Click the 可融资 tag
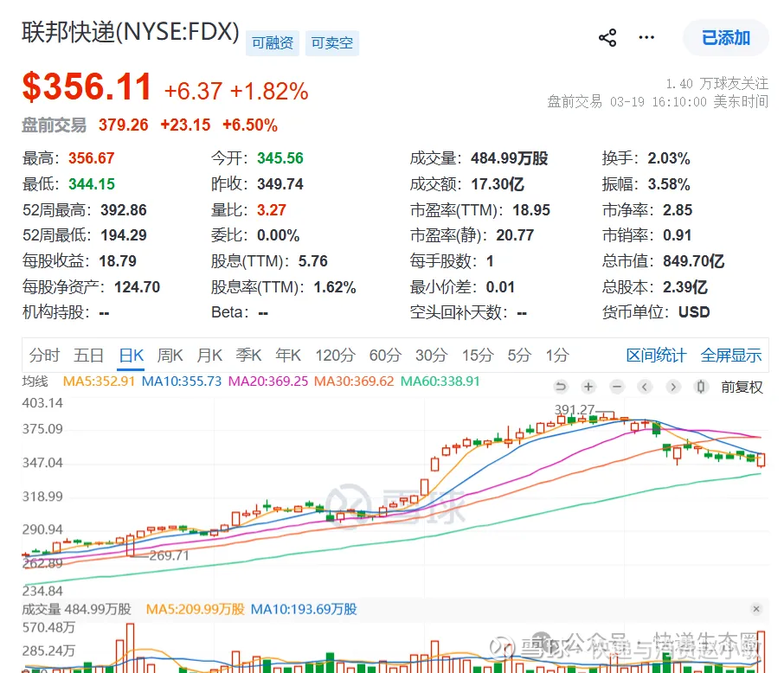 (273, 42)
